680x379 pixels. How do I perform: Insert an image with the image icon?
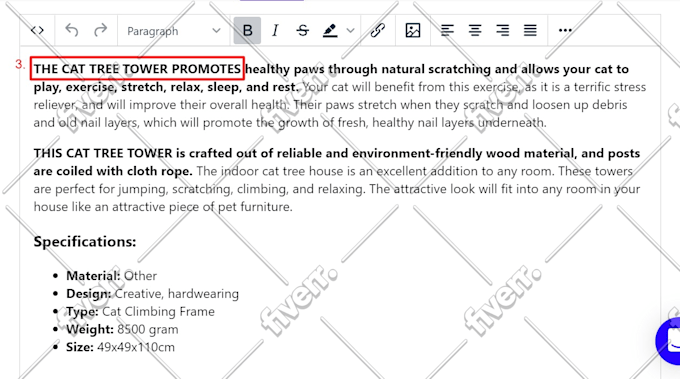[x=413, y=30]
